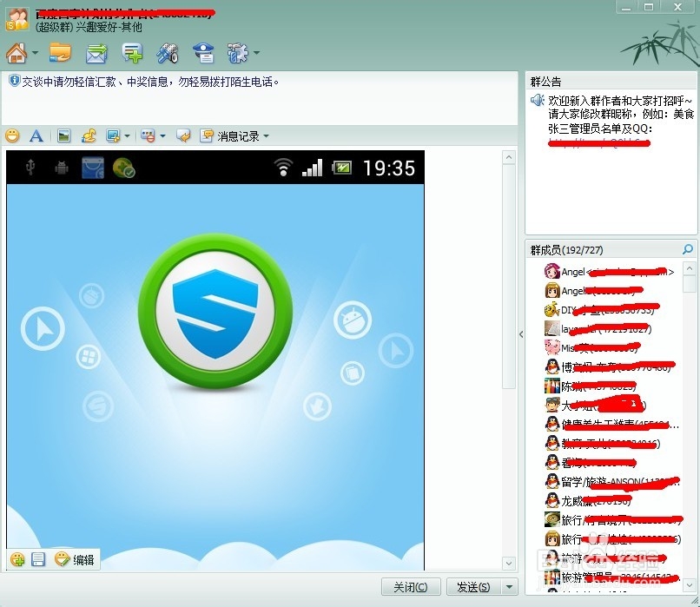Collapse the side panel with the chevron
Image resolution: width=700 pixels, height=607 pixels.
[520, 334]
